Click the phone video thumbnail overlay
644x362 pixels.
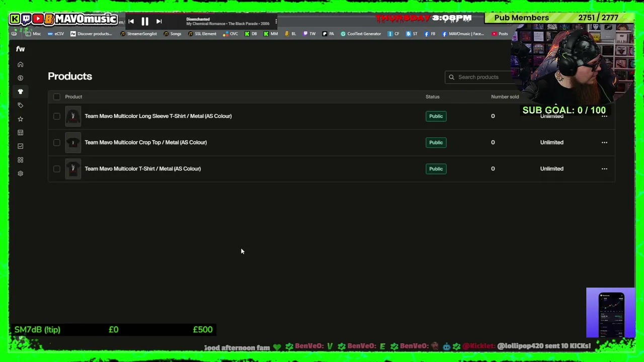click(x=610, y=313)
